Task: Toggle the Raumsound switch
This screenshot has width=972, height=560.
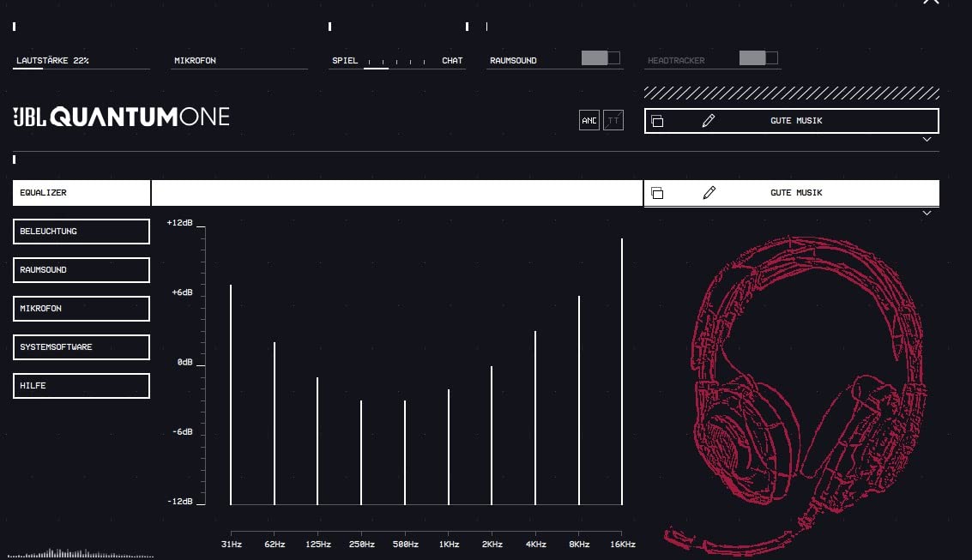Action: (601, 58)
